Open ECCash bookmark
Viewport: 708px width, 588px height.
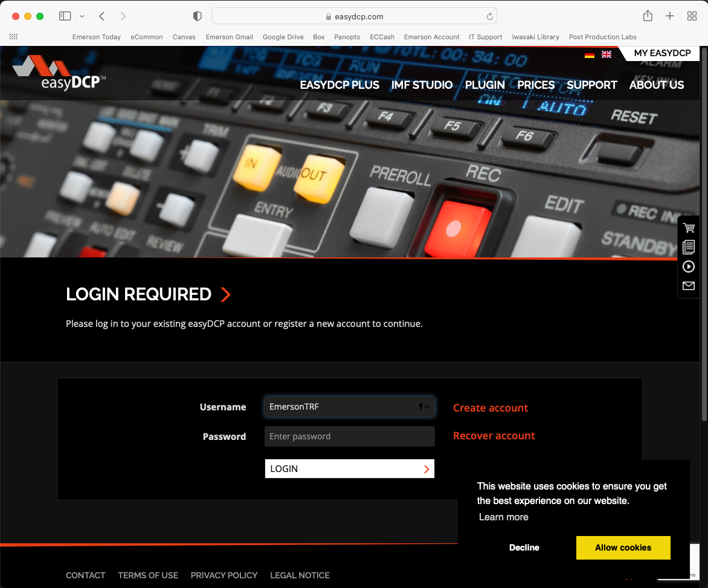[382, 37]
